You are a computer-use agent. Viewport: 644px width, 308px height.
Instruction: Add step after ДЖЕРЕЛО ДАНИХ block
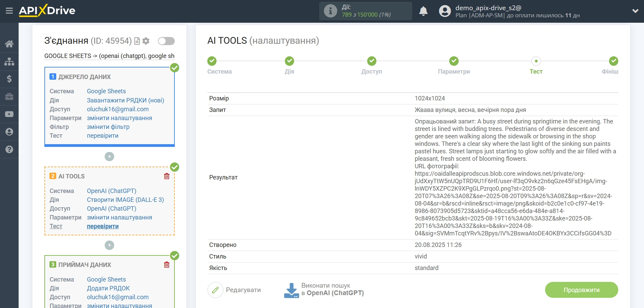point(109,156)
